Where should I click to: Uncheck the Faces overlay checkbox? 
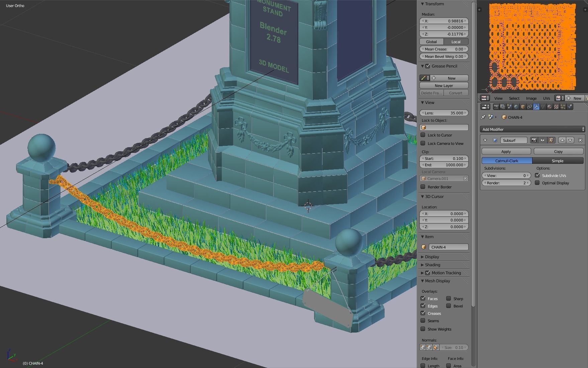pos(423,298)
